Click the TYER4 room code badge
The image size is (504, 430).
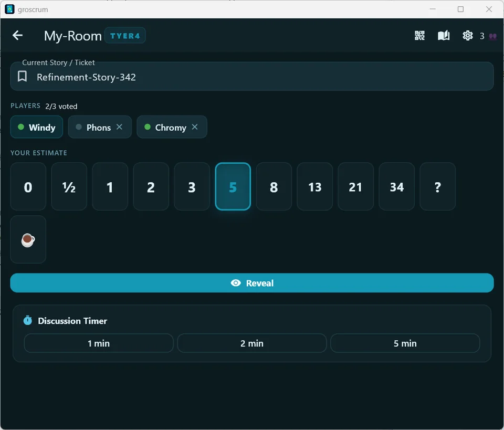coord(125,36)
